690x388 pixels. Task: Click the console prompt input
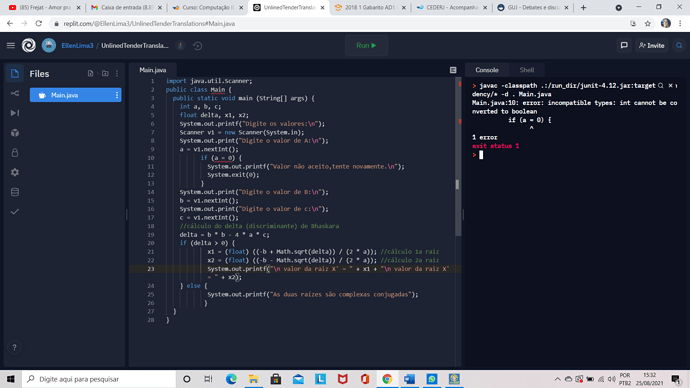(481, 155)
